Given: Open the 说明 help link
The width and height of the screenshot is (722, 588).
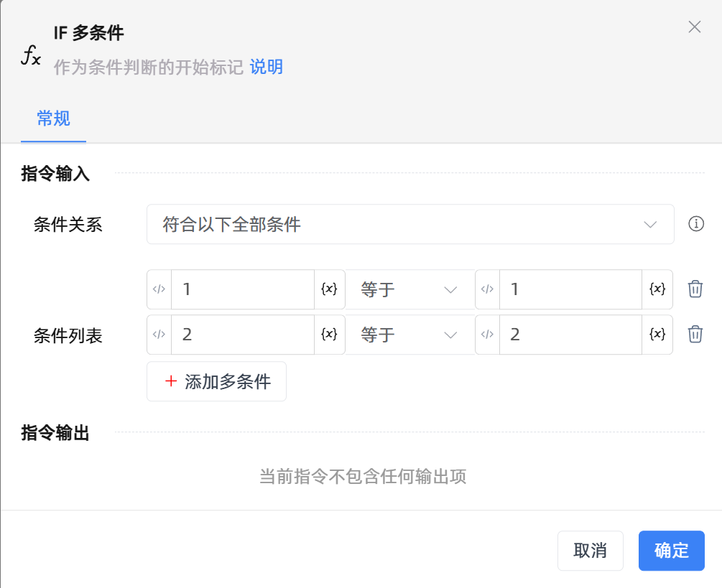Looking at the screenshot, I should click(266, 67).
